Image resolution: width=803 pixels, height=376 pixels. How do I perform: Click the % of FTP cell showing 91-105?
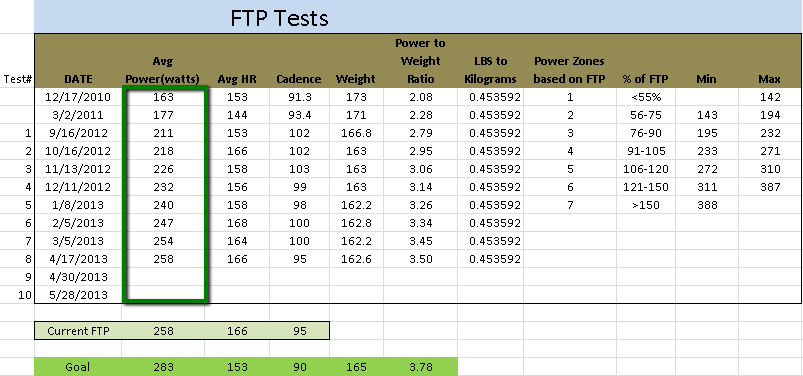(x=646, y=151)
